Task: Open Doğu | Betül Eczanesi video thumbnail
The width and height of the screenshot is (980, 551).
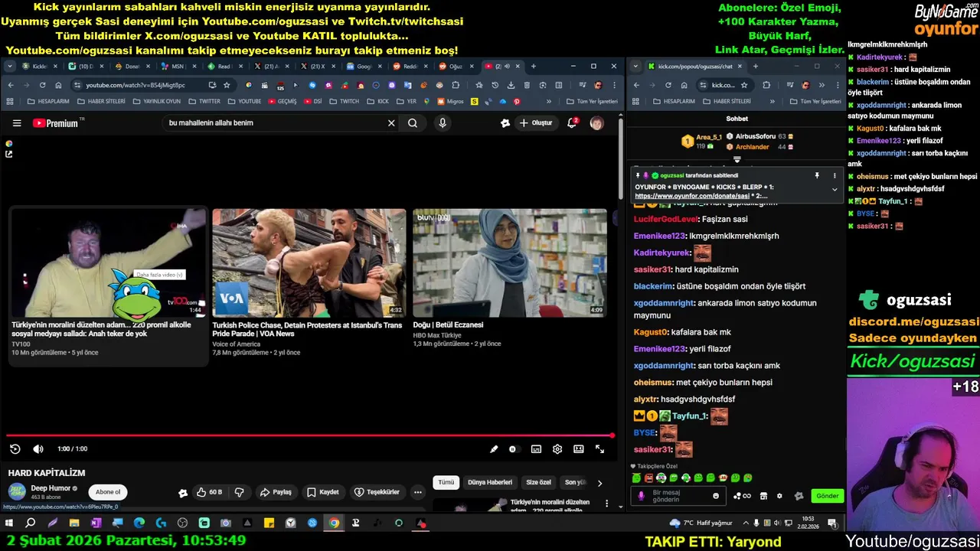Action: pos(510,262)
